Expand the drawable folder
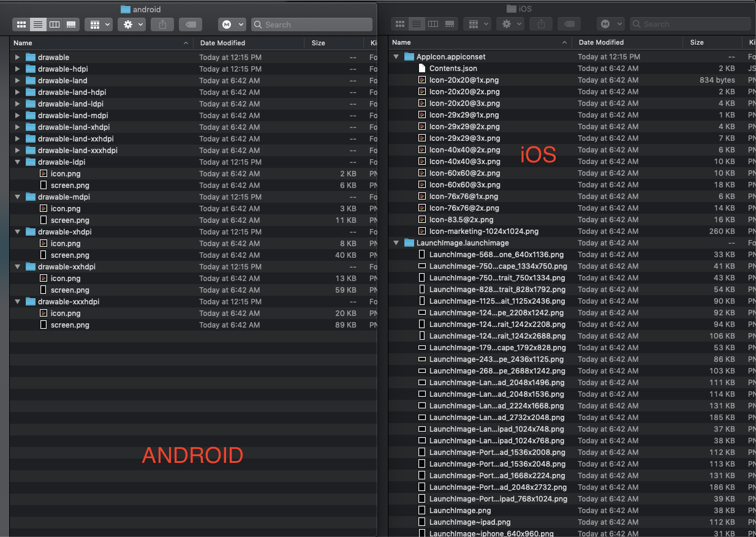 tap(17, 57)
